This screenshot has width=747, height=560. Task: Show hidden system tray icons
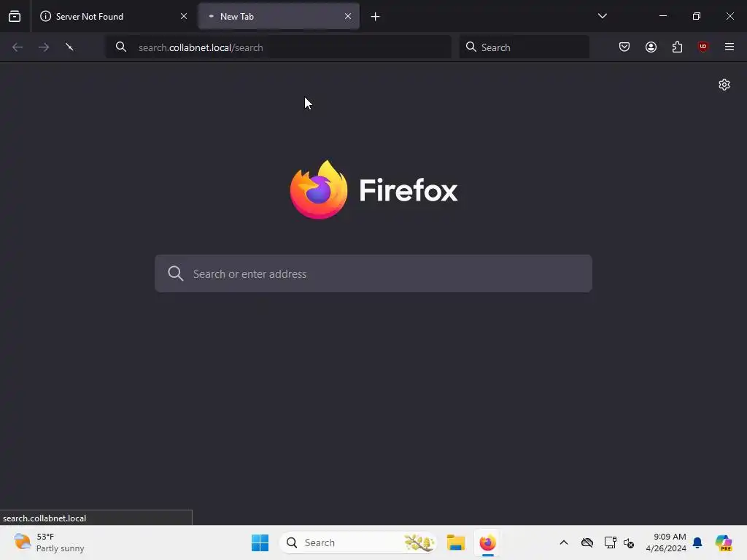[564, 542]
